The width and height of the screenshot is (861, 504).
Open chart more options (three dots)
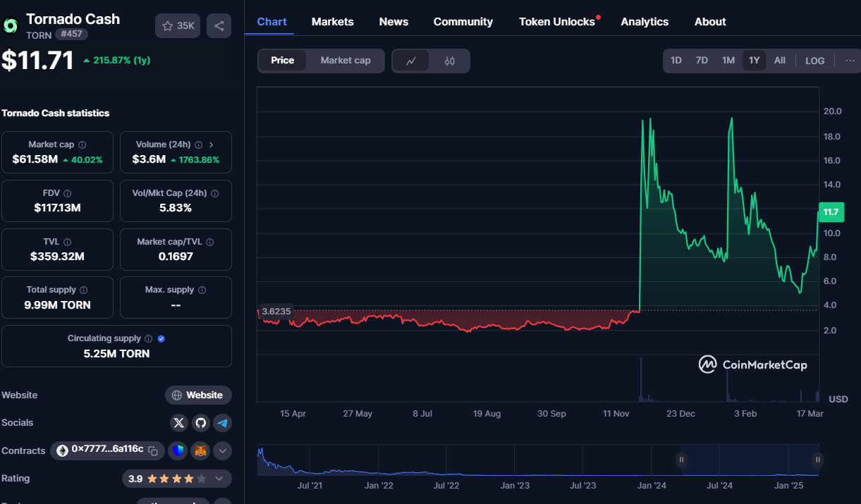tap(850, 61)
